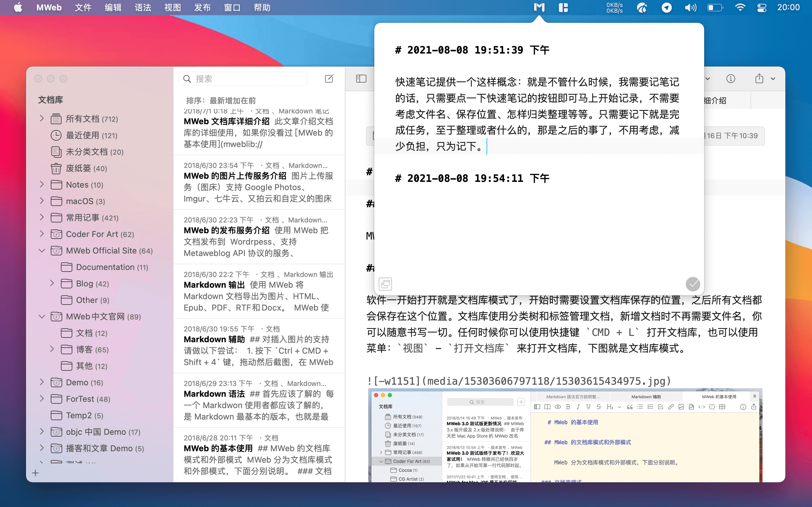Click the MWeb quick note icon in menu bar
This screenshot has height=507, width=812.
[539, 7]
